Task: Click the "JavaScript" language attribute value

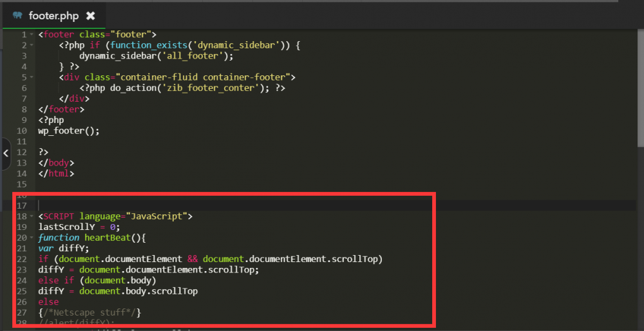Action: click(x=156, y=216)
